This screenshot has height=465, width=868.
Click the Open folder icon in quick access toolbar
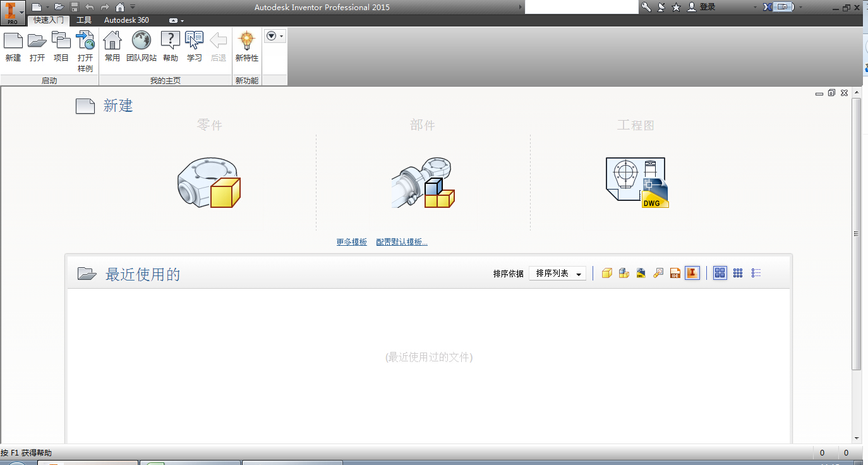tap(59, 7)
